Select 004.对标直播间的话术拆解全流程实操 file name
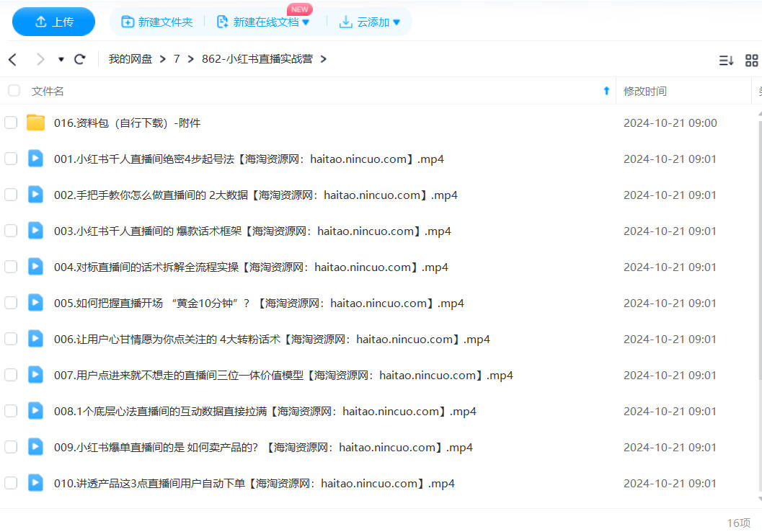 pyautogui.click(x=251, y=267)
